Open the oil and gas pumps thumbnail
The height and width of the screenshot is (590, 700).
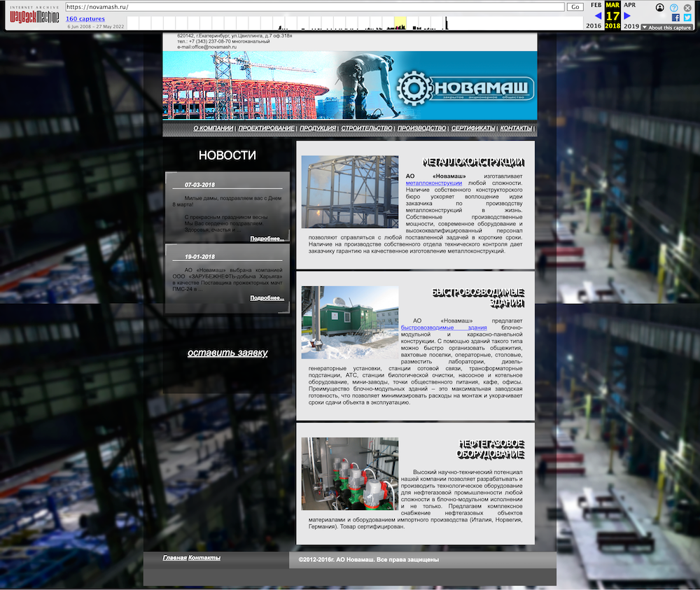[x=349, y=474]
